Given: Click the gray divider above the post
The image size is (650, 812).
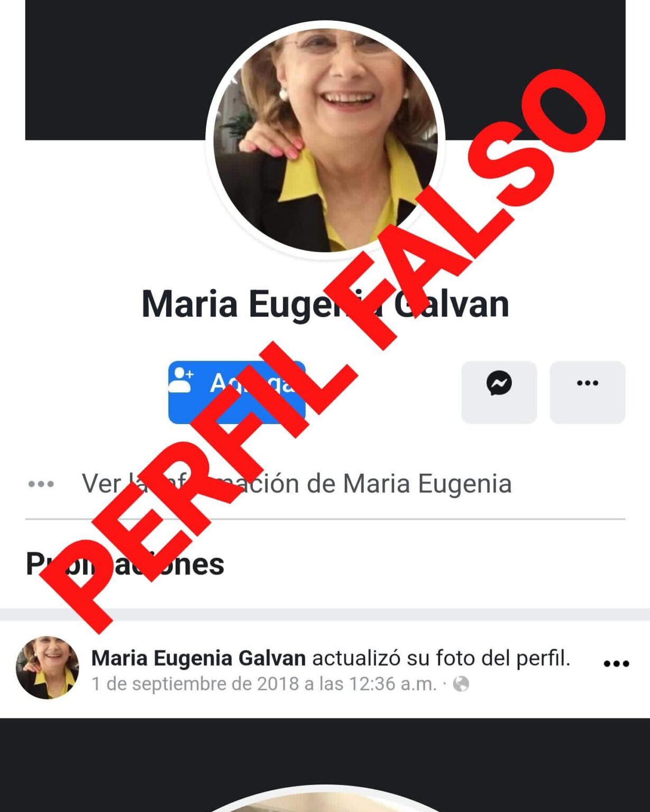Looking at the screenshot, I should [325, 614].
